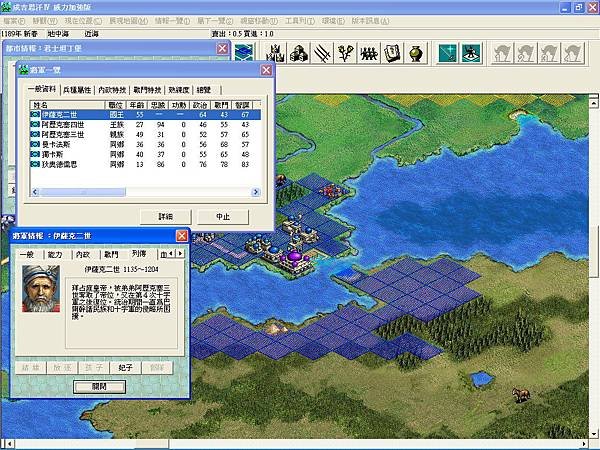Screen dimensions: 600x450
Task: Sort by the 年齡 column header
Action: (x=137, y=105)
